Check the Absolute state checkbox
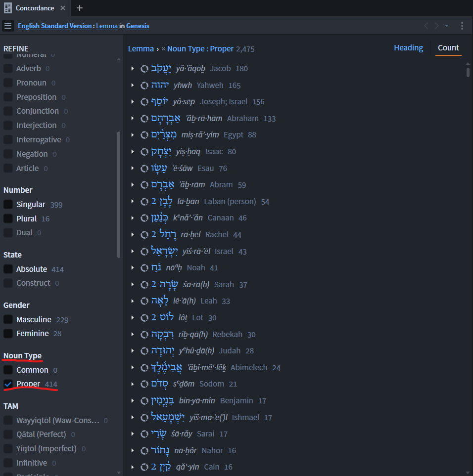 click(8, 269)
